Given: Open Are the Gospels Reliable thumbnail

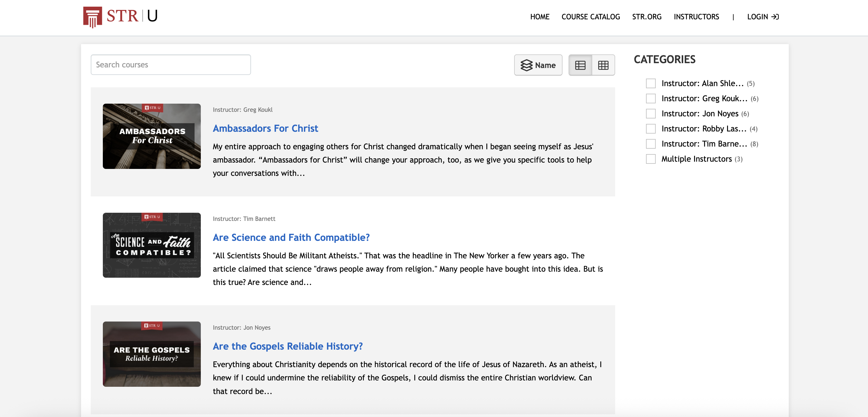Looking at the screenshot, I should [152, 354].
